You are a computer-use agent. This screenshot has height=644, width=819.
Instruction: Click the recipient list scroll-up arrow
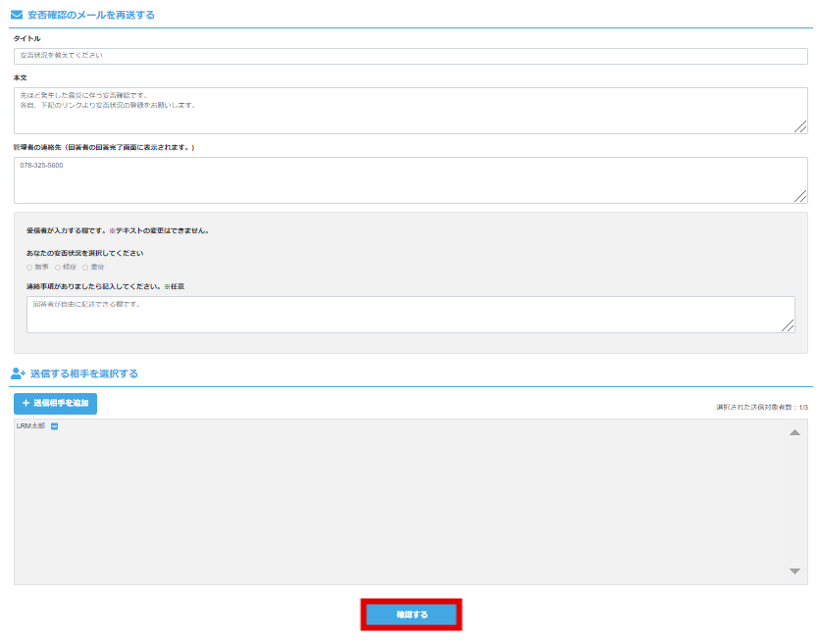click(x=794, y=432)
